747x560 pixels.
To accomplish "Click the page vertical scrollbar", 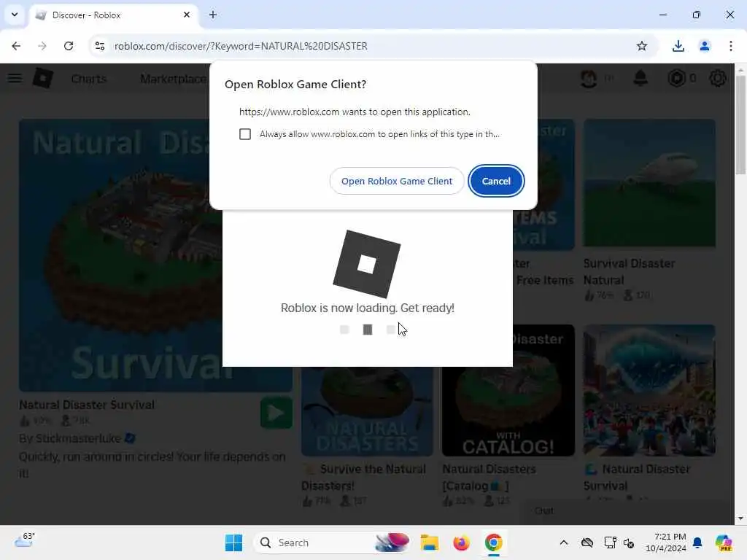I will click(740, 125).
